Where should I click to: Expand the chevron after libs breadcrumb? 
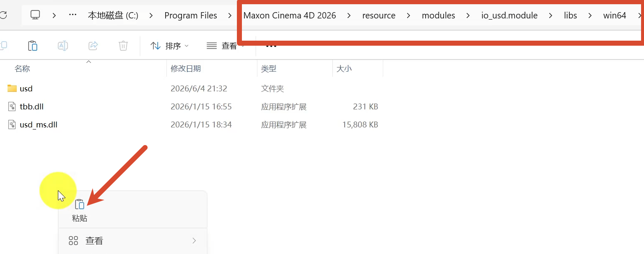pos(590,16)
